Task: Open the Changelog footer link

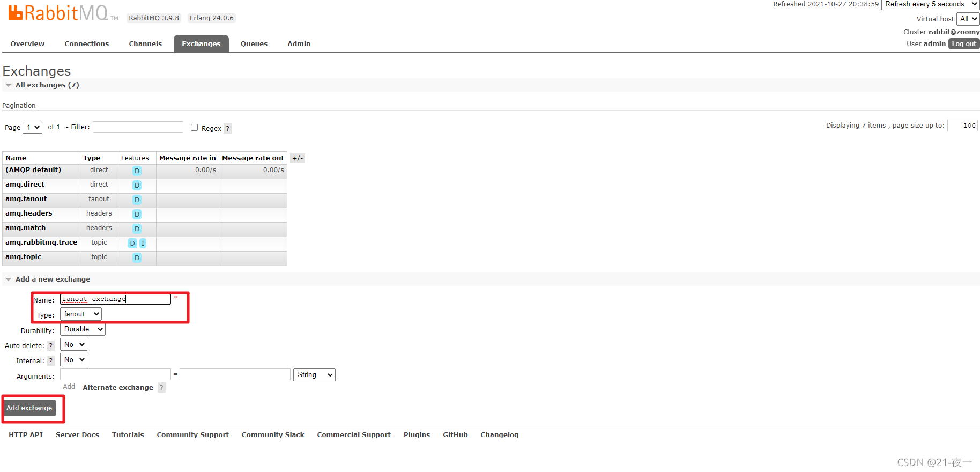Action: click(x=500, y=435)
